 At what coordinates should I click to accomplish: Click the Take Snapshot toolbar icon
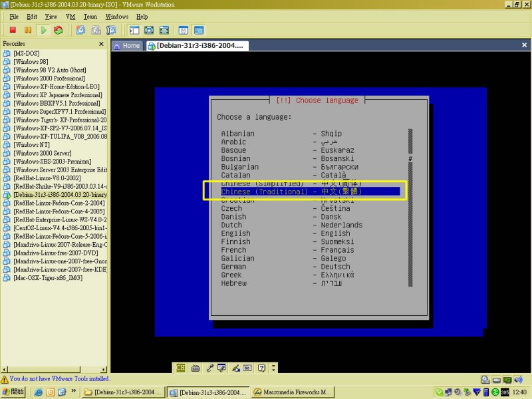point(80,30)
